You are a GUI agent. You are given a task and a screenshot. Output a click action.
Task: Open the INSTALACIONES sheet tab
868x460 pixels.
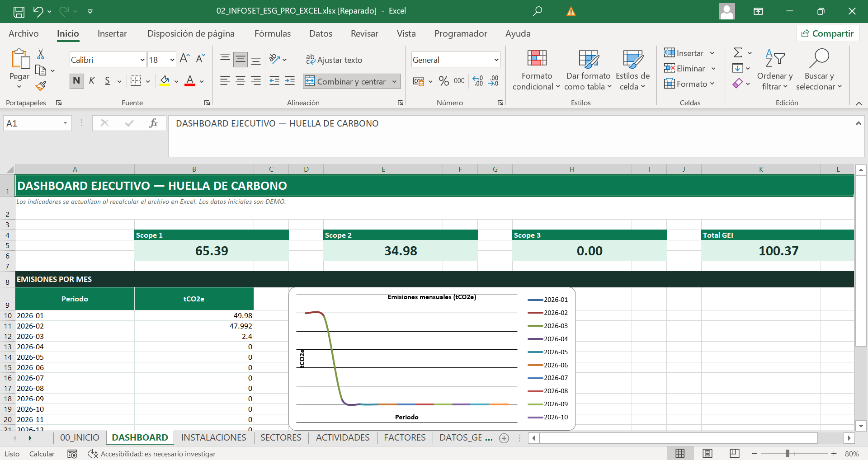214,437
